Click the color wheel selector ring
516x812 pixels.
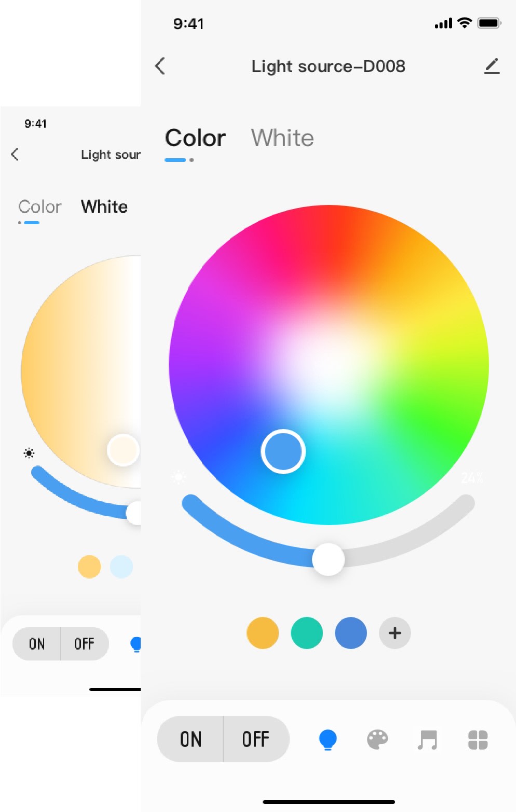click(x=283, y=451)
